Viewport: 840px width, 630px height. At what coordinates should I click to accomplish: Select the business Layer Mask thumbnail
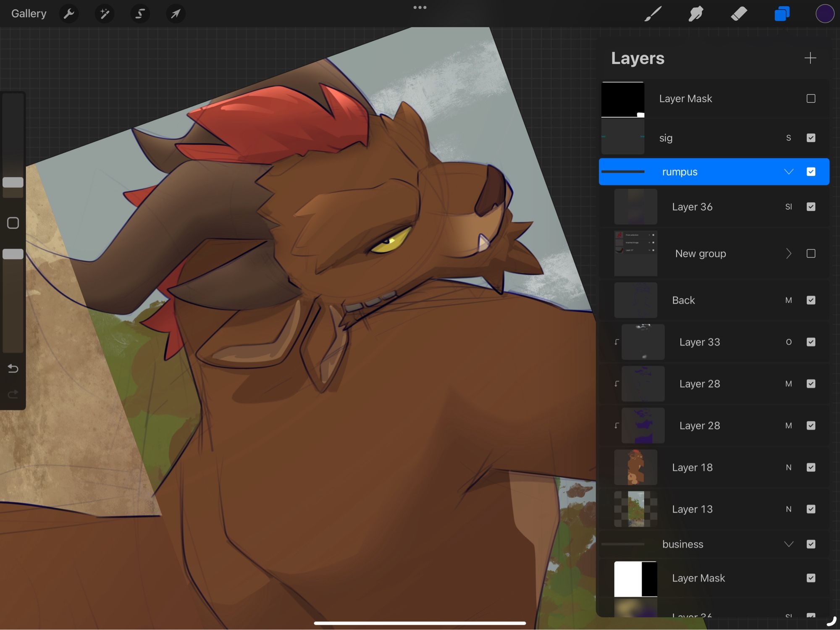pos(635,579)
